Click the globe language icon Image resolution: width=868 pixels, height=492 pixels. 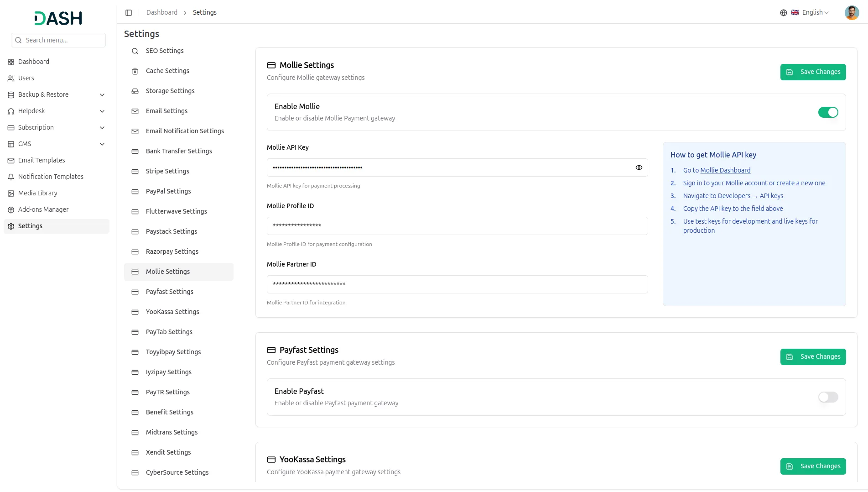[783, 13]
